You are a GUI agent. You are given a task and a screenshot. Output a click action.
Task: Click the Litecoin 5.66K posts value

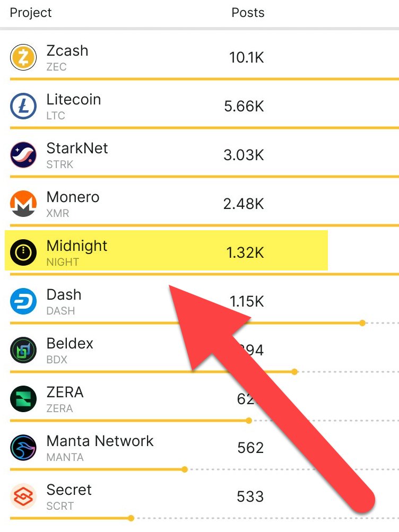tap(244, 107)
